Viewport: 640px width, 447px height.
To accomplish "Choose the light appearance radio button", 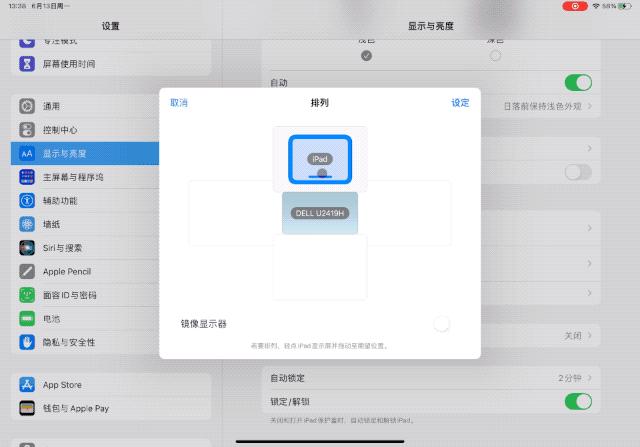I will pos(367,56).
